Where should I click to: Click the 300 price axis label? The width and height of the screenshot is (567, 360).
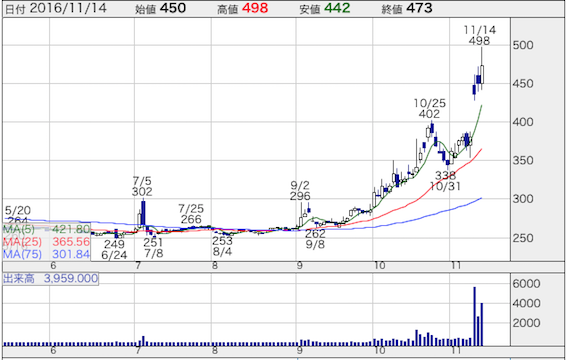click(x=523, y=198)
